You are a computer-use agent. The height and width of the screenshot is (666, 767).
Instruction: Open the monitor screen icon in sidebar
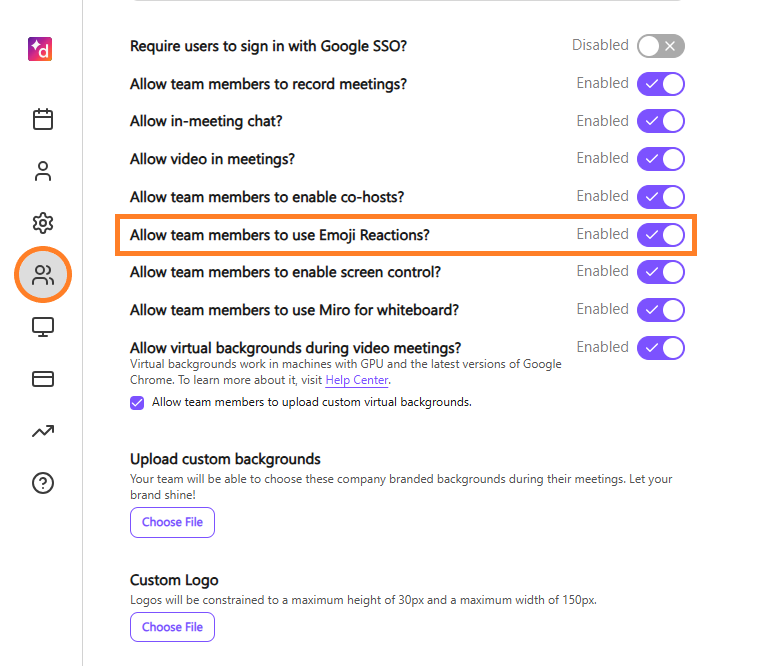43,327
